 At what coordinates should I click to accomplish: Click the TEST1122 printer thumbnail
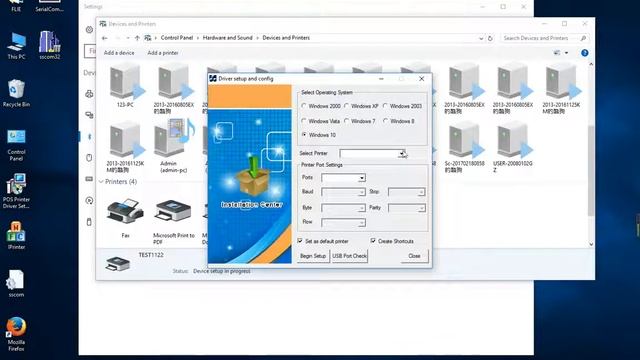[118, 263]
